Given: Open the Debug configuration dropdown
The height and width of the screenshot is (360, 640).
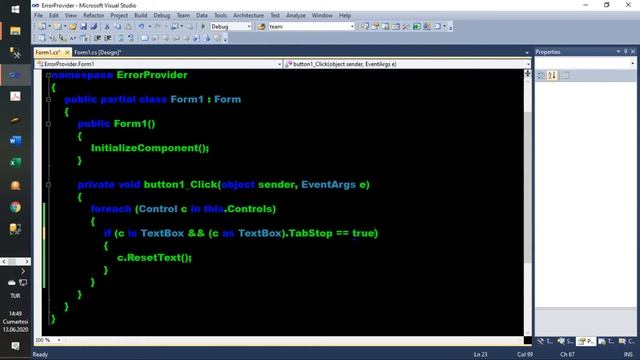Looking at the screenshot, I should pos(249,27).
